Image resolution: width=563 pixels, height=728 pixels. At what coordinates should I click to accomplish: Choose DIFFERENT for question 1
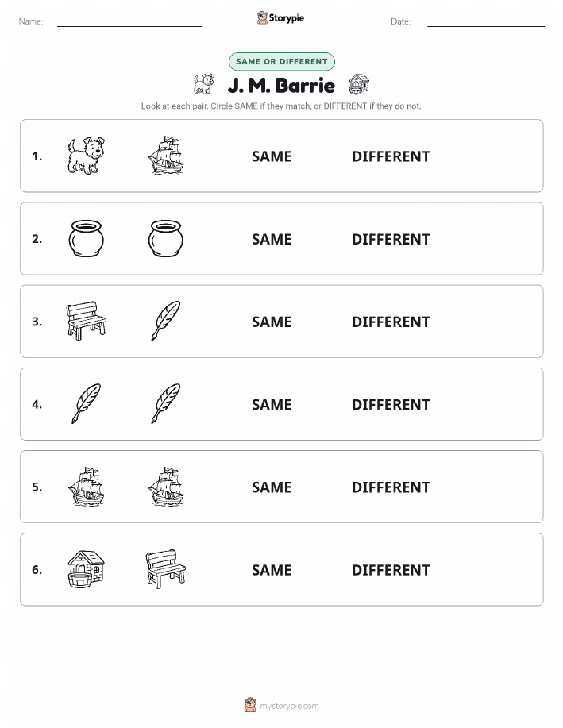(391, 156)
